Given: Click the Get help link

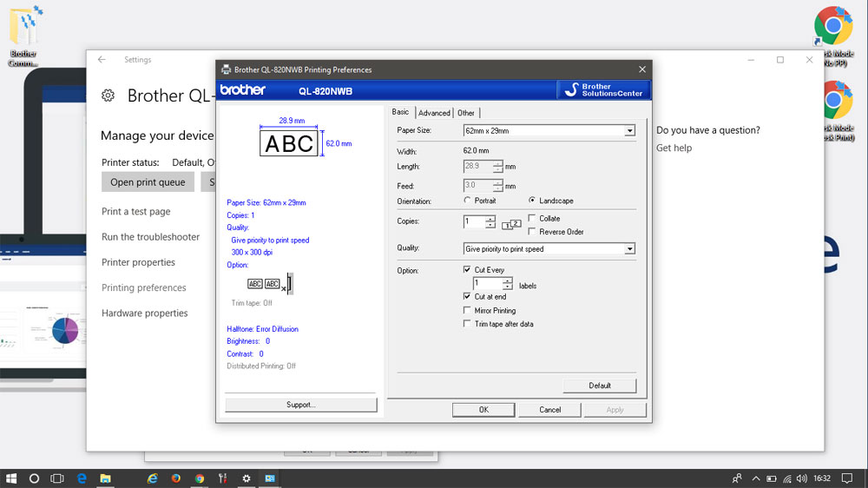Looking at the screenshot, I should tap(674, 148).
